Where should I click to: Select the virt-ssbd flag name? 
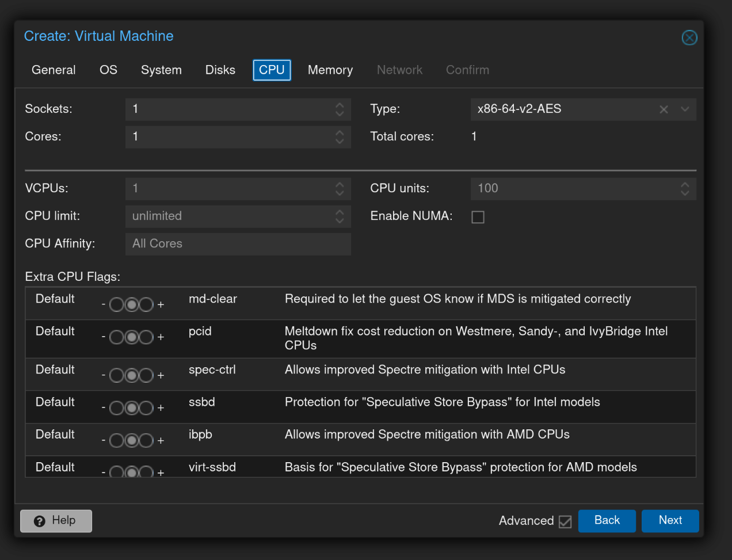212,467
